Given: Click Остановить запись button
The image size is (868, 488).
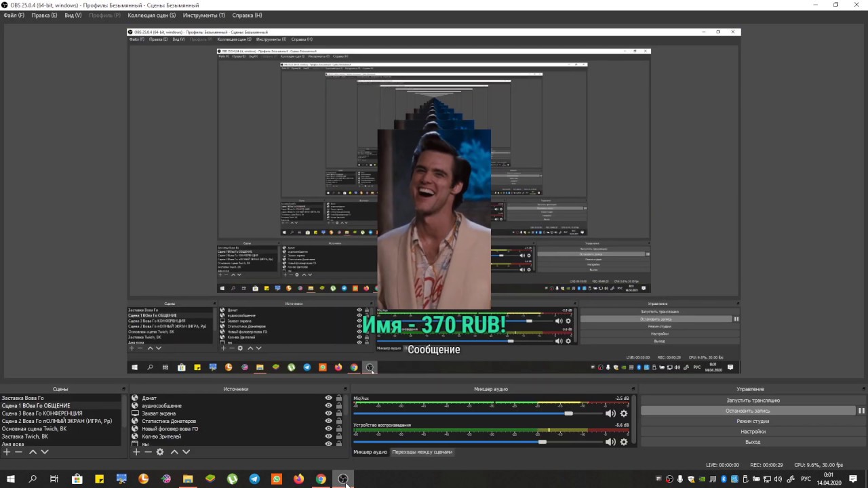Looking at the screenshot, I should click(x=747, y=411).
